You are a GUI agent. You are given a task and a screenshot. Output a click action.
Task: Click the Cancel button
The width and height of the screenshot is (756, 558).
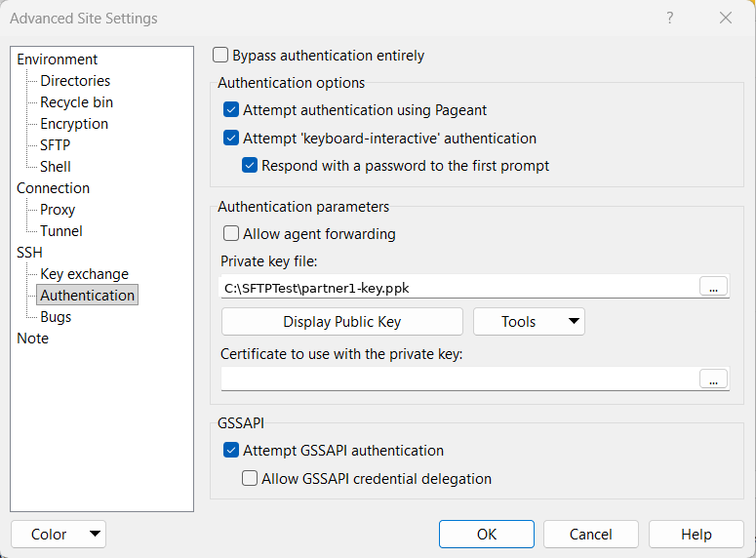[591, 534]
